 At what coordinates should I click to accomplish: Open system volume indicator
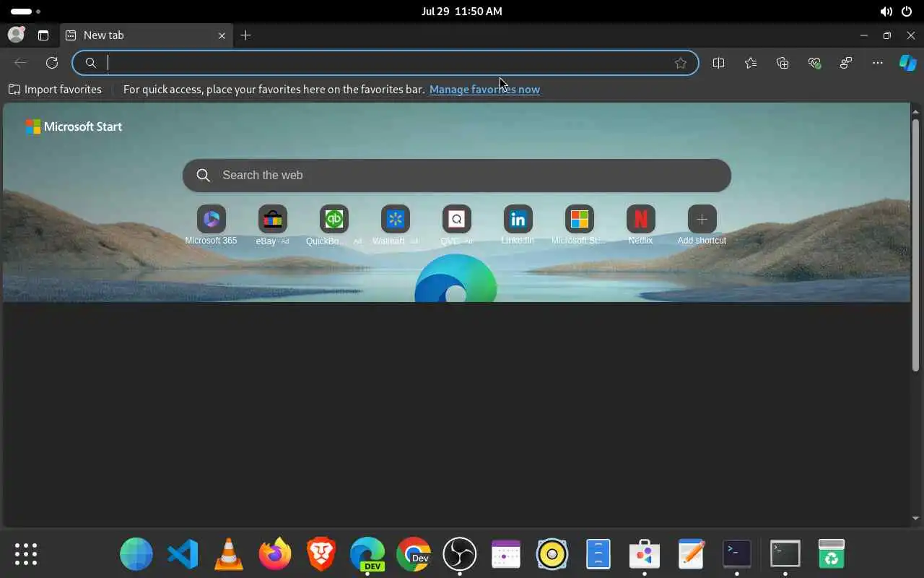[x=886, y=12]
